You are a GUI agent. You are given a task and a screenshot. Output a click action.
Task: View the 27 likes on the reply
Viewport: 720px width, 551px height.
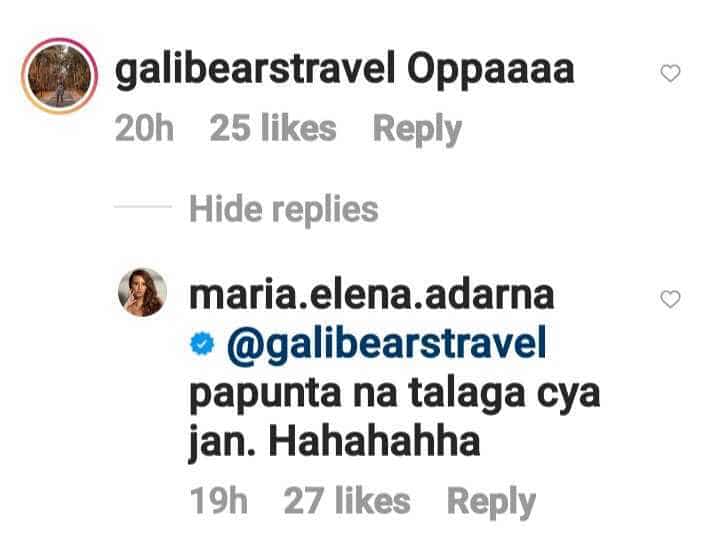tap(347, 500)
